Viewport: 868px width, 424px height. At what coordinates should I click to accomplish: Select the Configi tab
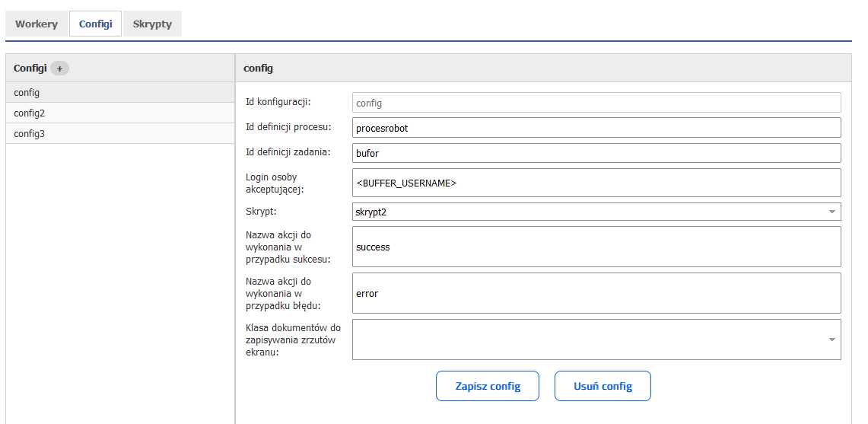click(95, 24)
